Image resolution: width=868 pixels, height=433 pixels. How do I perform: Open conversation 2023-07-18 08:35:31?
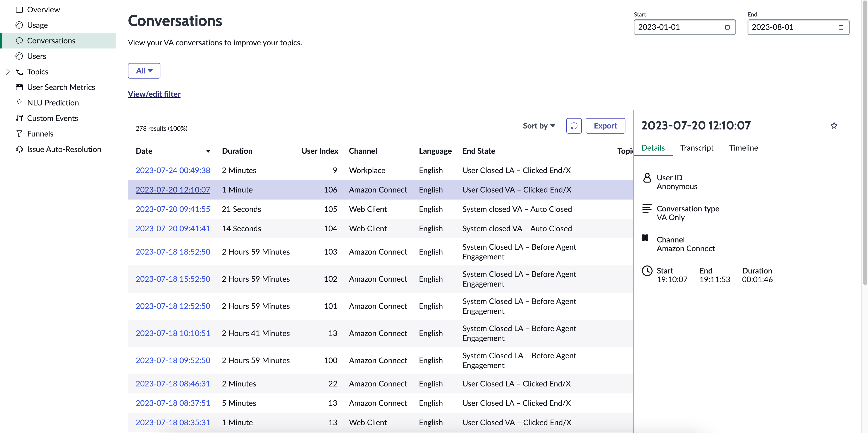tap(173, 423)
